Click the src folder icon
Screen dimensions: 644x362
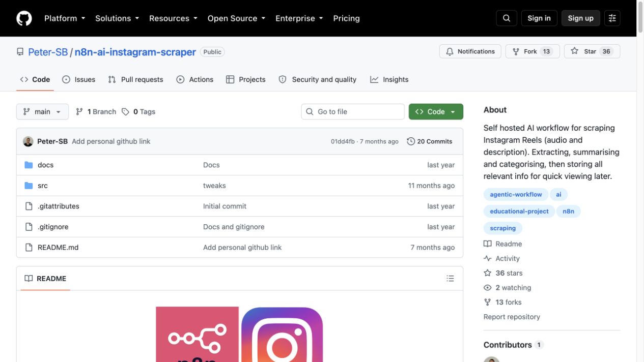[x=29, y=186]
